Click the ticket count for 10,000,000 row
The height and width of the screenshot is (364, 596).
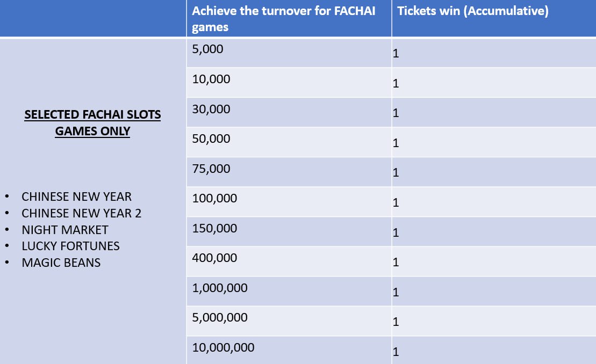point(396,352)
